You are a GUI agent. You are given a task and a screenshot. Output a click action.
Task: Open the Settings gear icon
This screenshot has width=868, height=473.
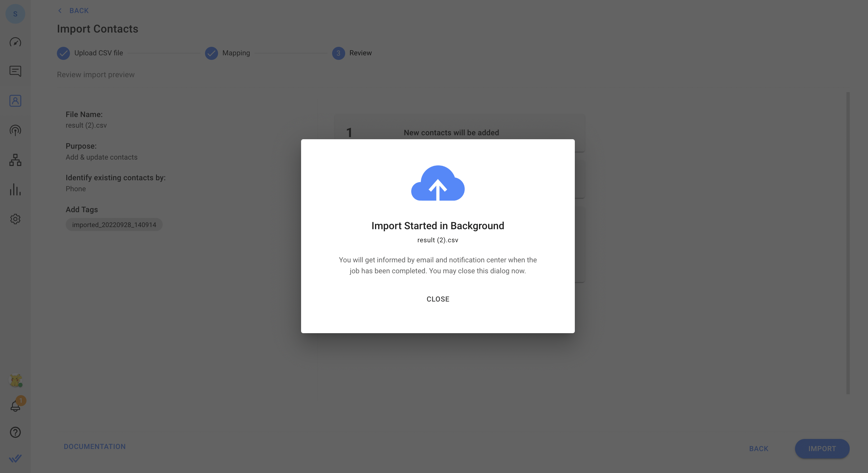[x=15, y=219]
